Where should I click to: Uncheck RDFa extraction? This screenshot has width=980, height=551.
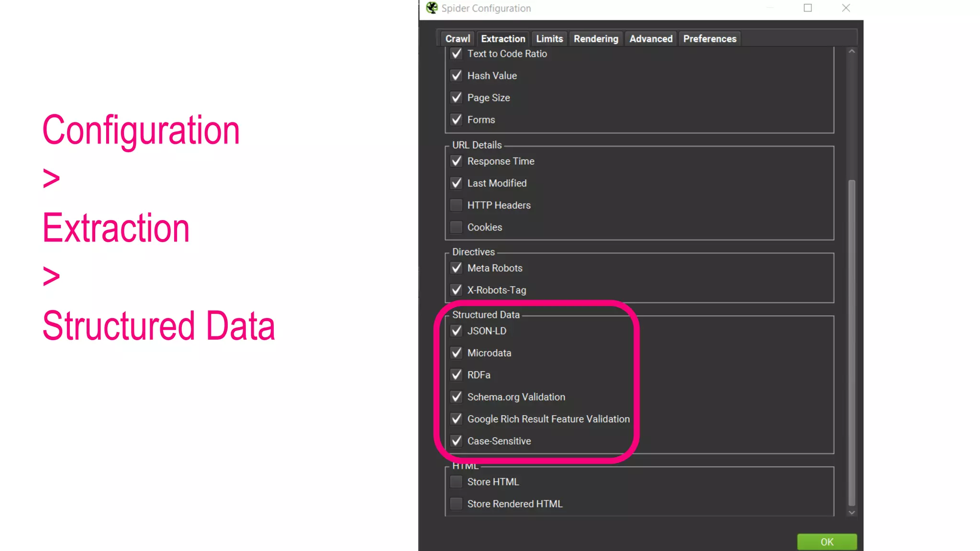tap(457, 375)
